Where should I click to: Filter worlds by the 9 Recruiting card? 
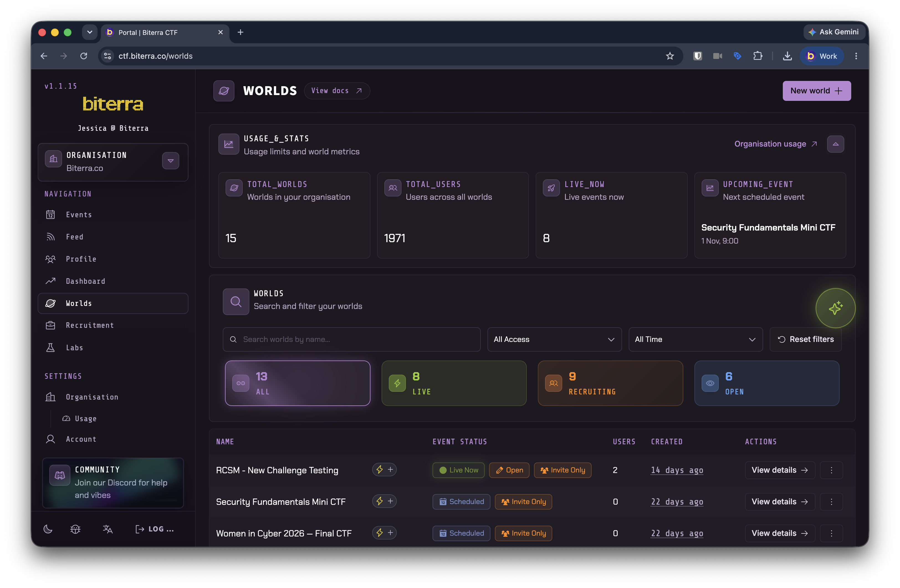click(610, 383)
